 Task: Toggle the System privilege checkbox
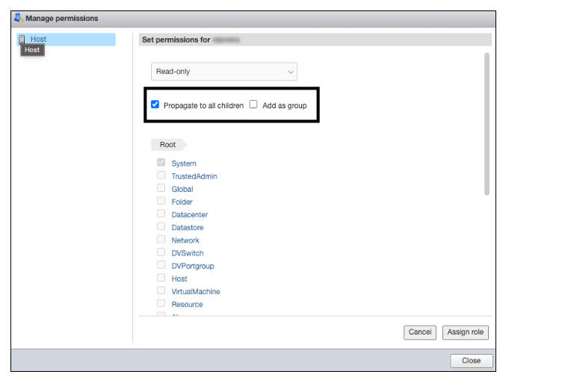point(161,163)
